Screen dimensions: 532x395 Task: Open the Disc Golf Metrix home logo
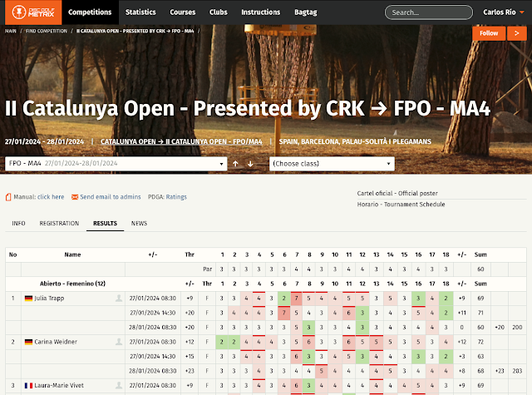(33, 12)
